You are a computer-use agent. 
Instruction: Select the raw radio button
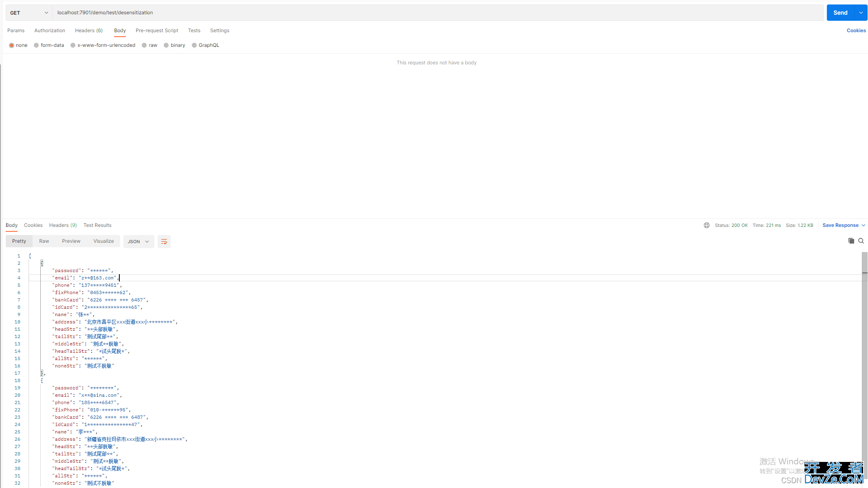click(x=144, y=45)
